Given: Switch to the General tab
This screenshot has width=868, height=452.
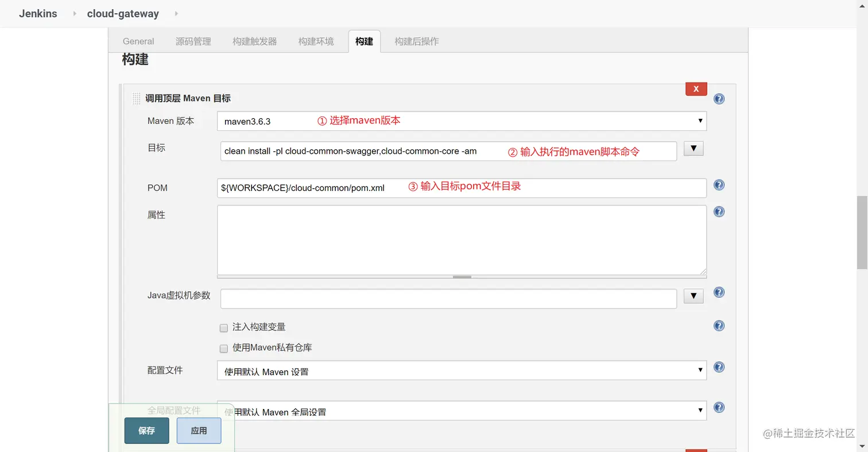Looking at the screenshot, I should pos(138,41).
